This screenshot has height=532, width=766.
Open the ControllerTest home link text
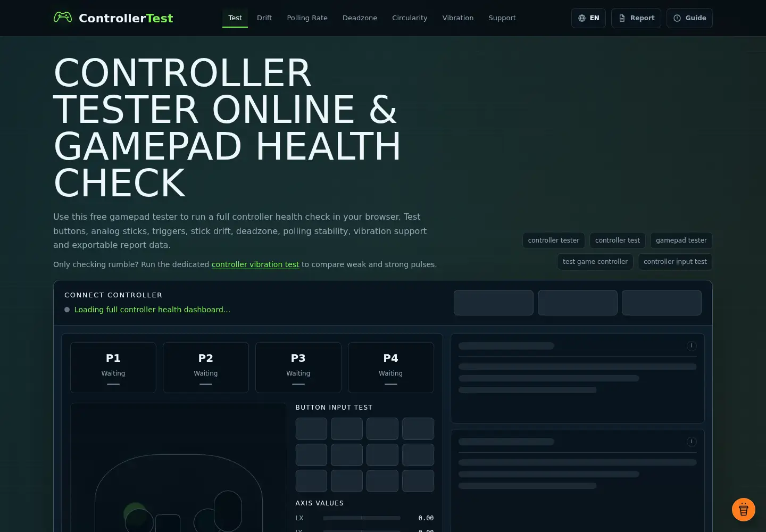pos(126,18)
